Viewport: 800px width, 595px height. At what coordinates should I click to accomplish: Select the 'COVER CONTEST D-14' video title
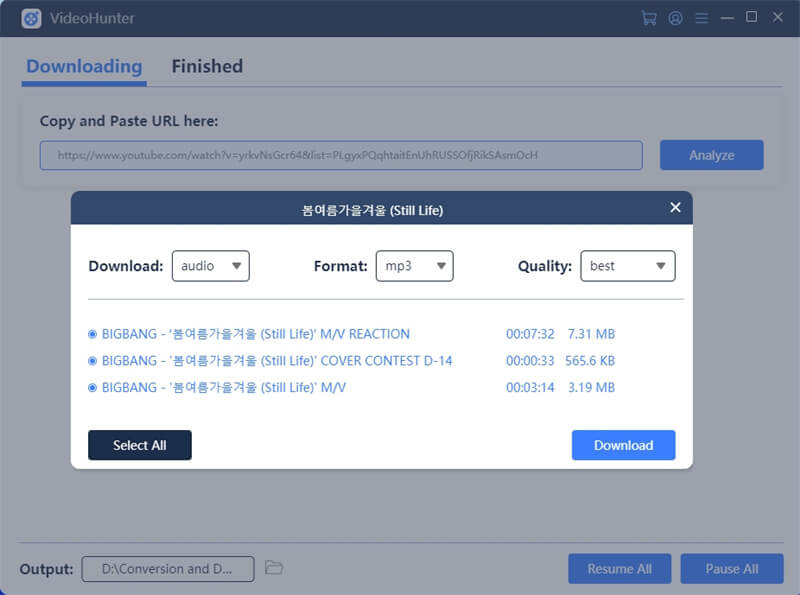click(x=277, y=361)
